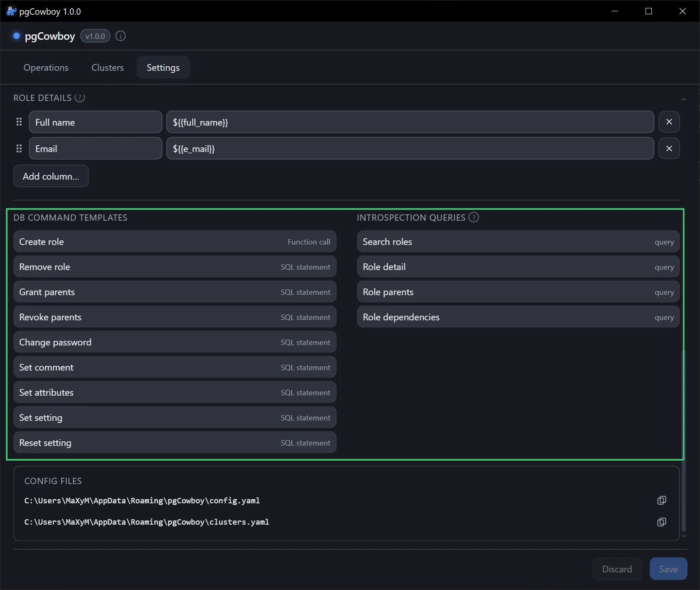This screenshot has height=590, width=700.
Task: Click the Discard button
Action: [x=617, y=569]
